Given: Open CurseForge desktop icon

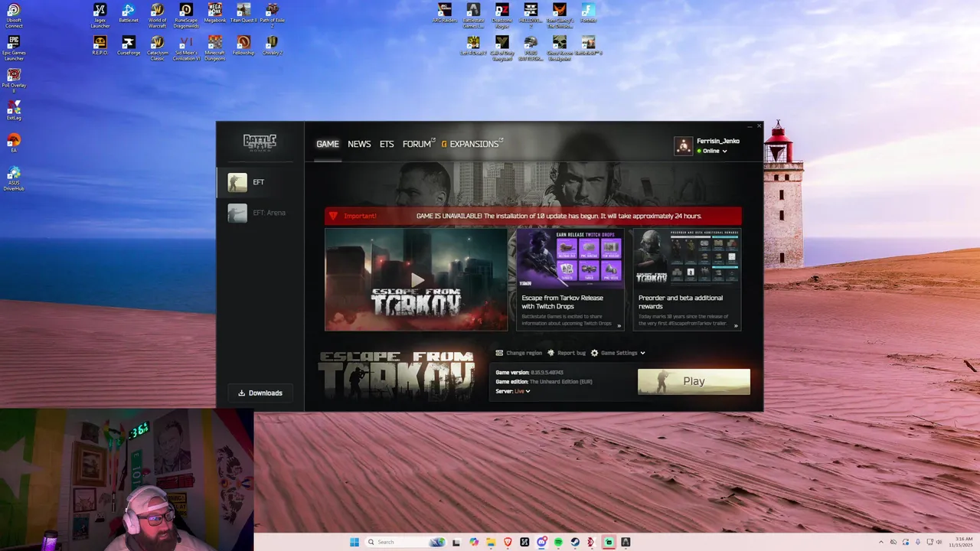Looking at the screenshot, I should coord(129,45).
